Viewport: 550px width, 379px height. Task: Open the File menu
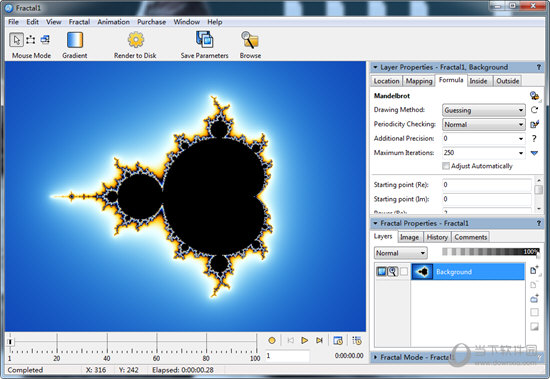[13, 22]
